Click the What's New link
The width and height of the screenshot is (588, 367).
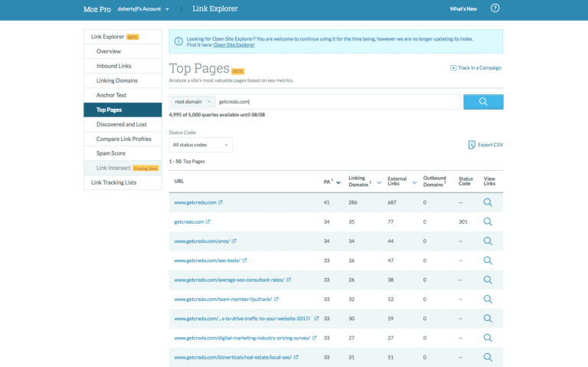point(463,9)
